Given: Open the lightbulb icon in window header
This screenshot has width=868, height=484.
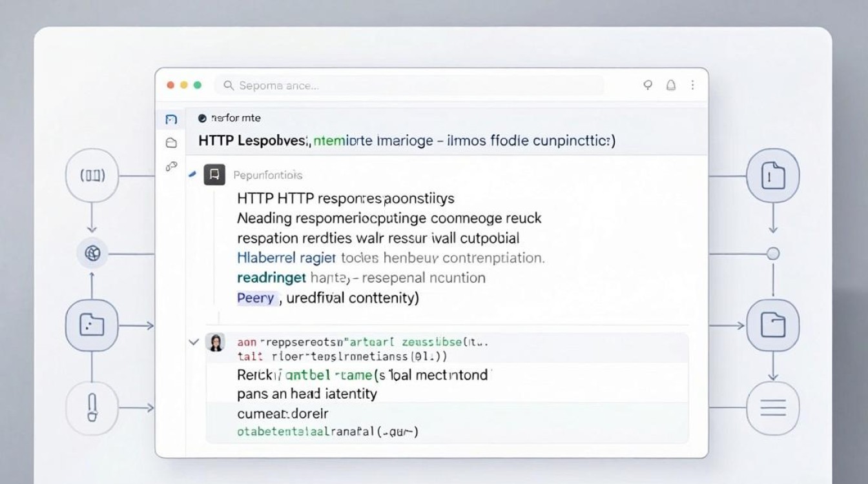Looking at the screenshot, I should tap(648, 85).
